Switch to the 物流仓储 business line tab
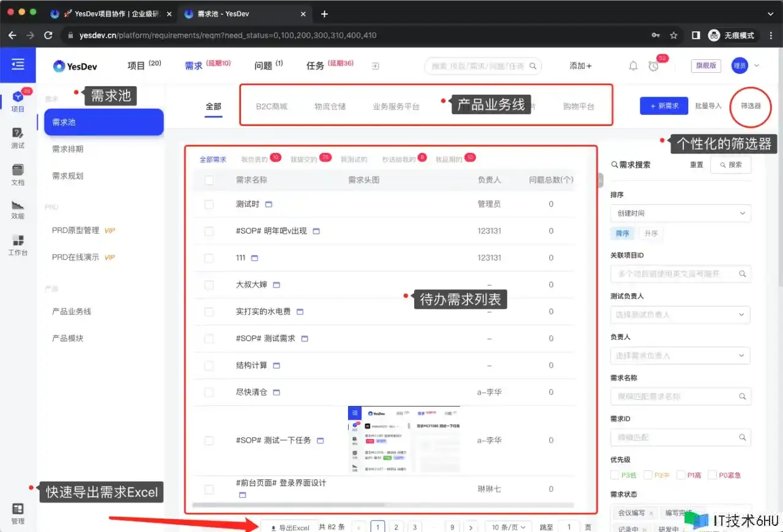The height and width of the screenshot is (532, 783). pos(330,106)
